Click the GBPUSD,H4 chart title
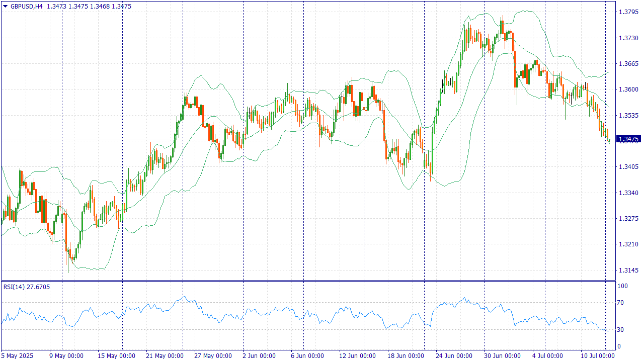Viewport: 644px width, 362px height. (x=26, y=7)
